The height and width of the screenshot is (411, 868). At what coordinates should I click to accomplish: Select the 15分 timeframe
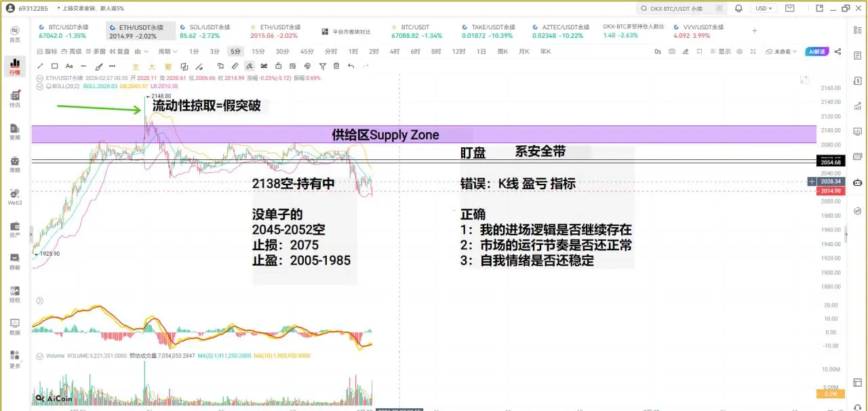[258, 52]
